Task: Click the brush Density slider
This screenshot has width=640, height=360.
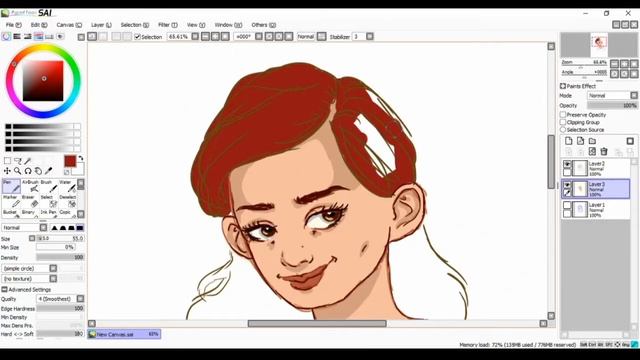Action: [60, 257]
